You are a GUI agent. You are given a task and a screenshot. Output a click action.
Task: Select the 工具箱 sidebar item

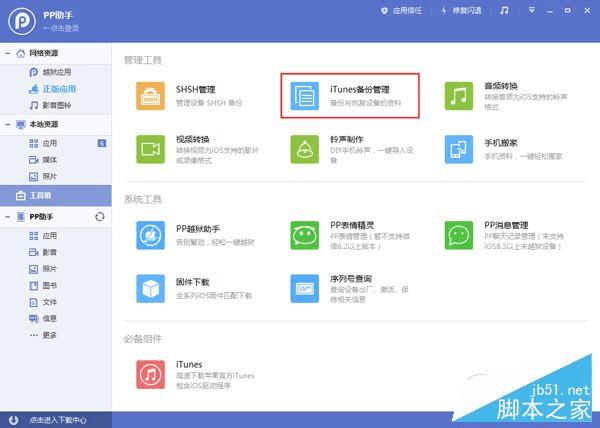(56, 195)
